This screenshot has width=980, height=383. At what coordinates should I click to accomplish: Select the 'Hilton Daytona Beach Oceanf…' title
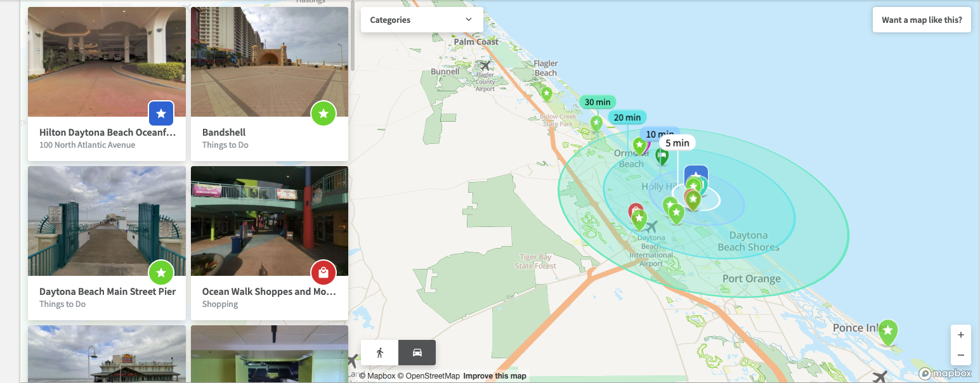coord(108,133)
